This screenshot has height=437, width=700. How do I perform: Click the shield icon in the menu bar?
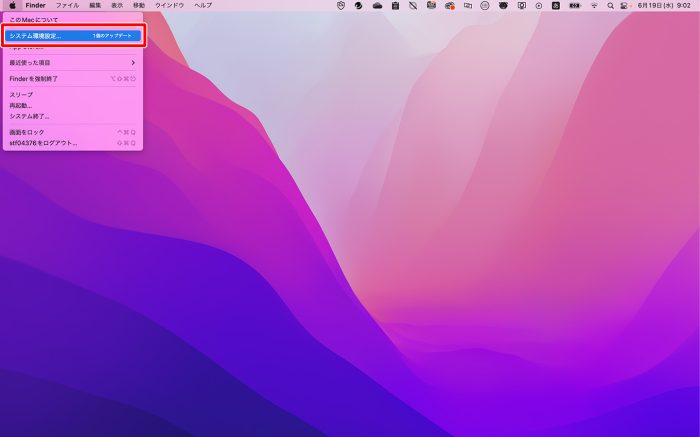coord(341,5)
